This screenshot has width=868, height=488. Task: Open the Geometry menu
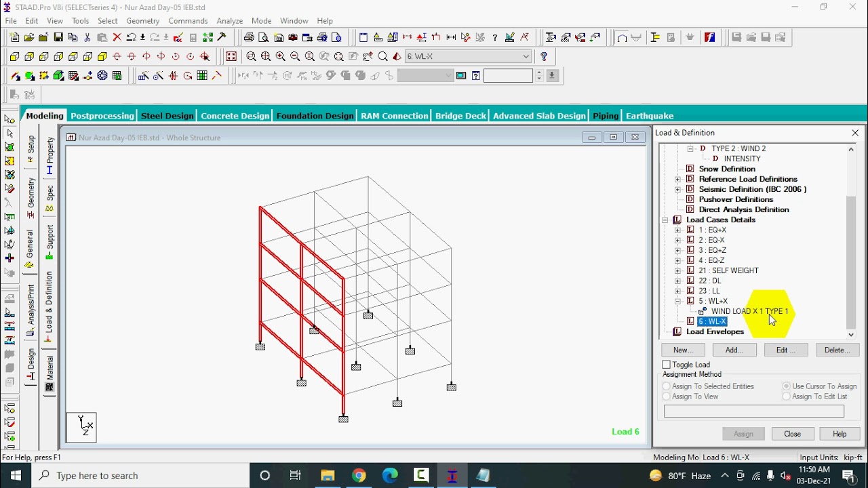pyautogui.click(x=142, y=21)
